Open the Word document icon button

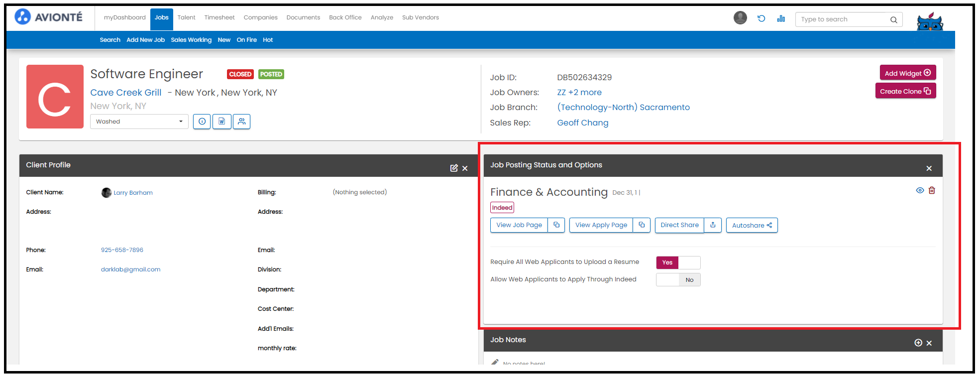click(x=222, y=122)
